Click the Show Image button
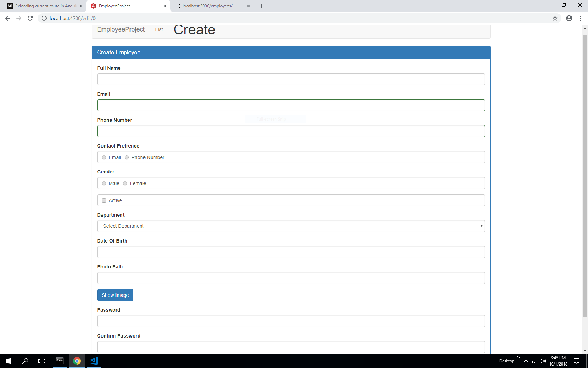The height and width of the screenshot is (368, 588). (115, 295)
